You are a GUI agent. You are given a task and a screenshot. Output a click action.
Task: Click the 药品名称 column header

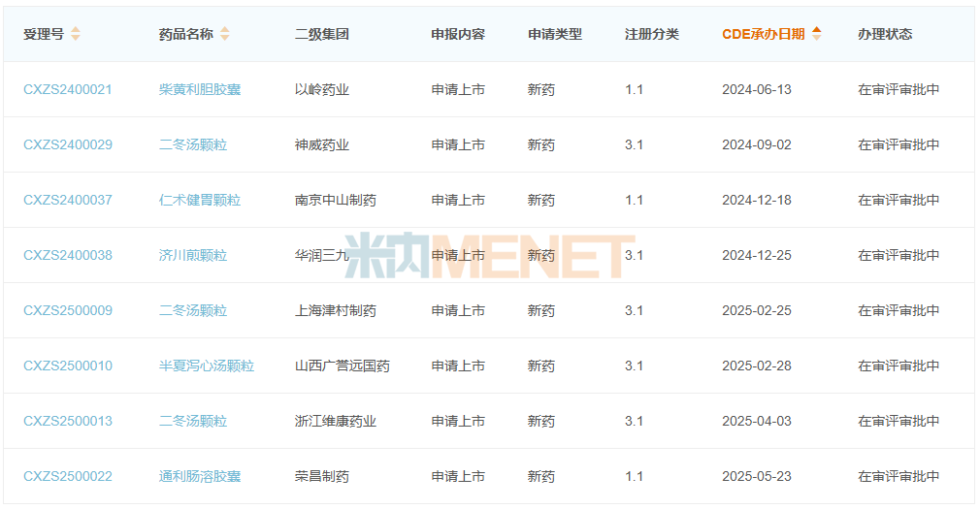click(x=185, y=34)
